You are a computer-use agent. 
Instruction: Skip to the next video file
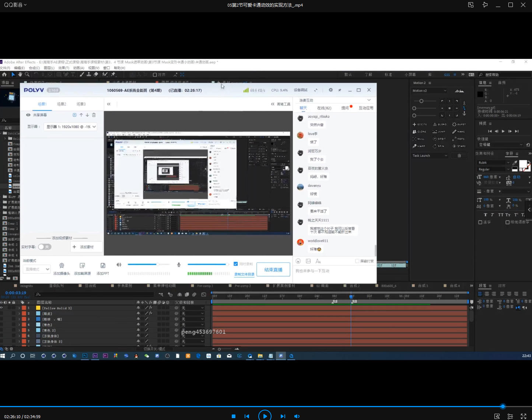(283, 416)
